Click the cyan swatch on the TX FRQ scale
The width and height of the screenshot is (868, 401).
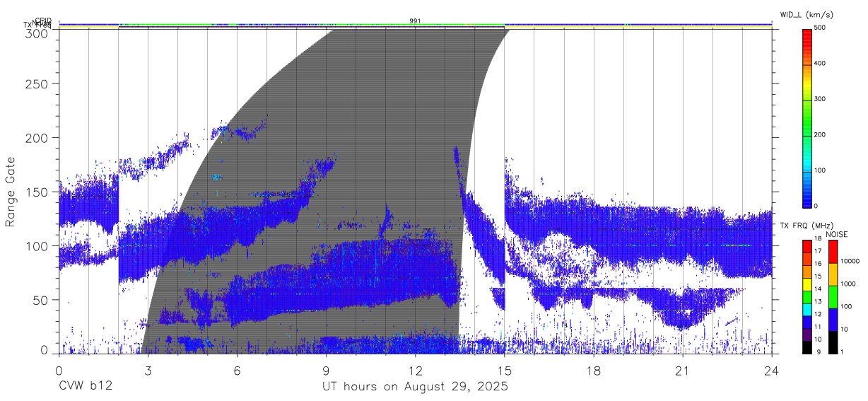tap(807, 308)
